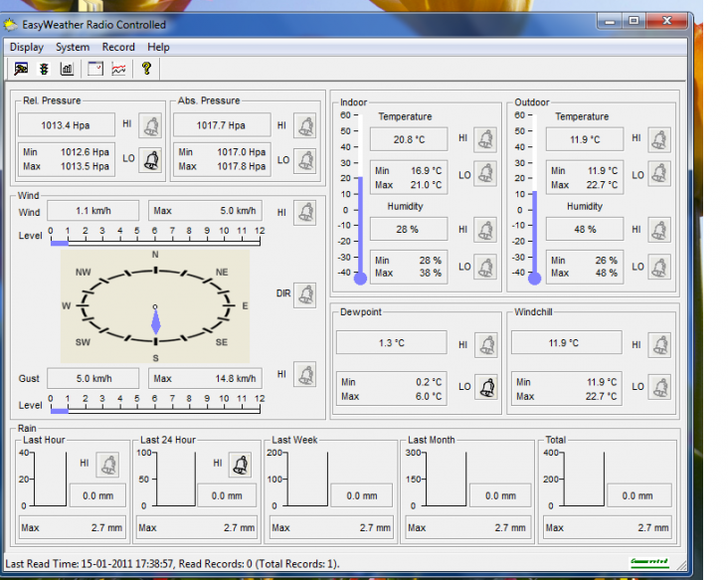
Task: Open the Help menu
Action: pyautogui.click(x=158, y=48)
